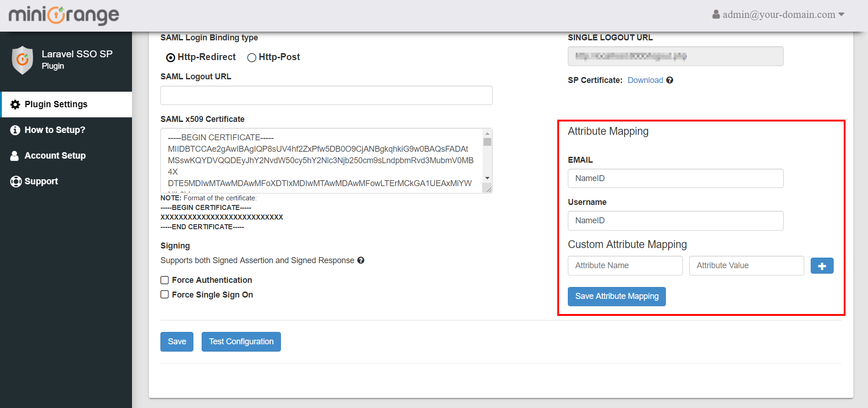The height and width of the screenshot is (408, 868).
Task: Click the Support lifebuoy icon
Action: [16, 182]
